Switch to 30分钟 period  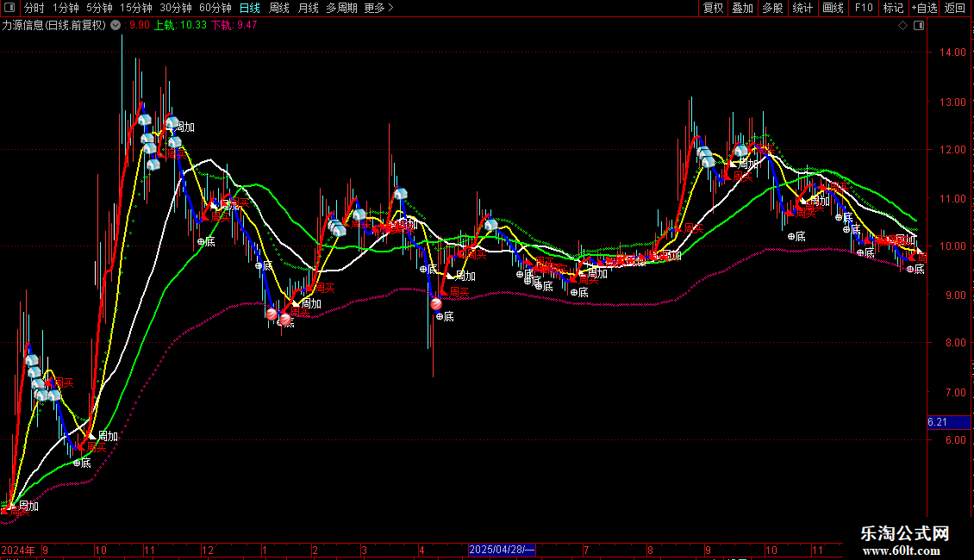176,8
